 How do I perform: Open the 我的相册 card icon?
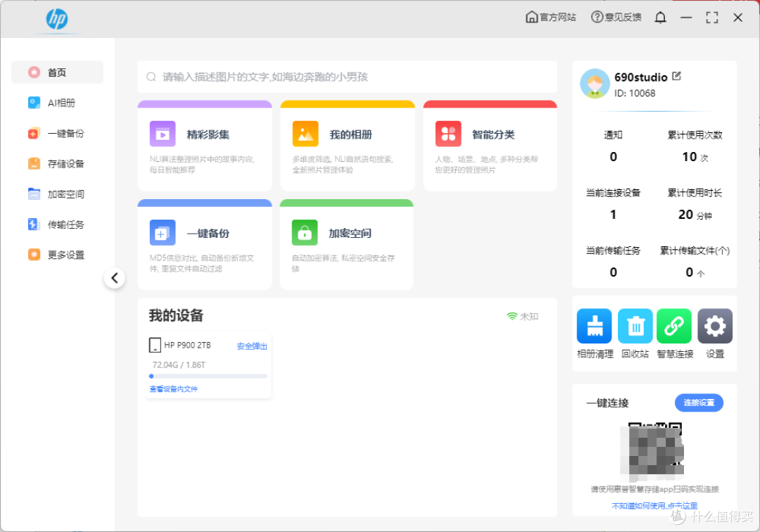305,134
